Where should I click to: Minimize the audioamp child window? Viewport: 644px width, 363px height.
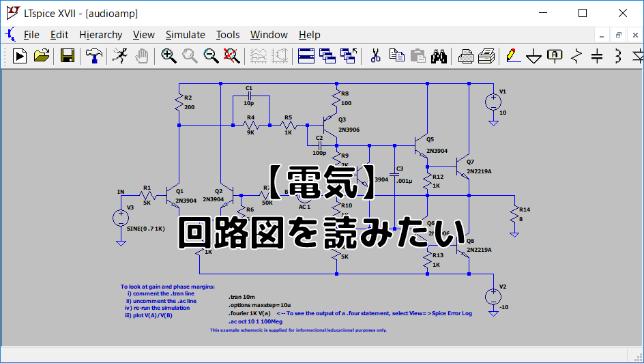tap(602, 35)
